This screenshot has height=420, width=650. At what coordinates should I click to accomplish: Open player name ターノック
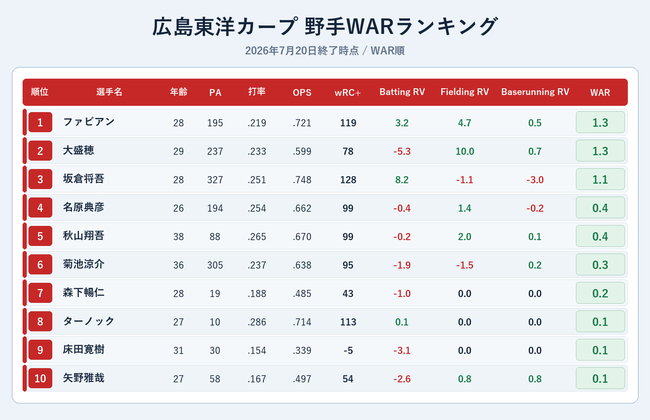pyautogui.click(x=88, y=321)
